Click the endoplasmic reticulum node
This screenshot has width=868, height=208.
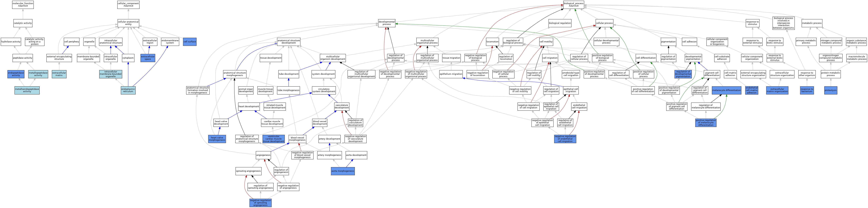click(128, 90)
